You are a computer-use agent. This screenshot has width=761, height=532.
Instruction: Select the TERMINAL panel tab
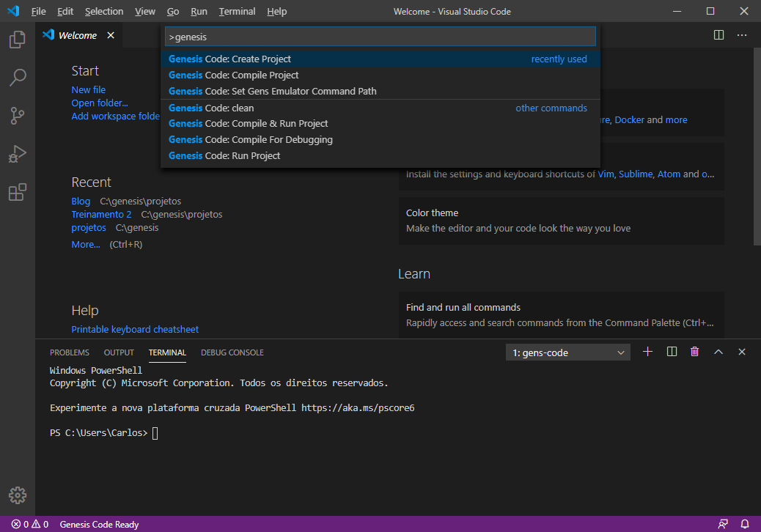point(167,352)
